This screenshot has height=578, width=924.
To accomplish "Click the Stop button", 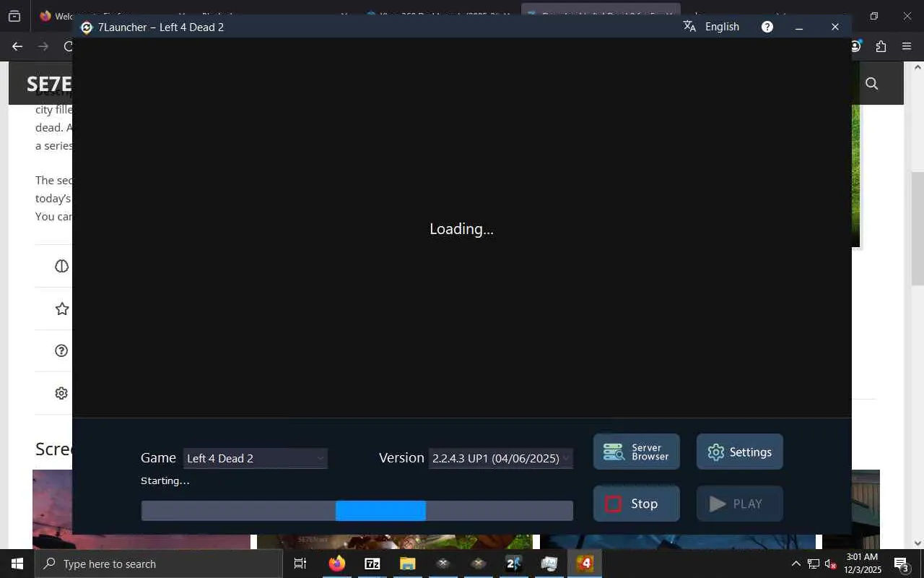I will [637, 504].
